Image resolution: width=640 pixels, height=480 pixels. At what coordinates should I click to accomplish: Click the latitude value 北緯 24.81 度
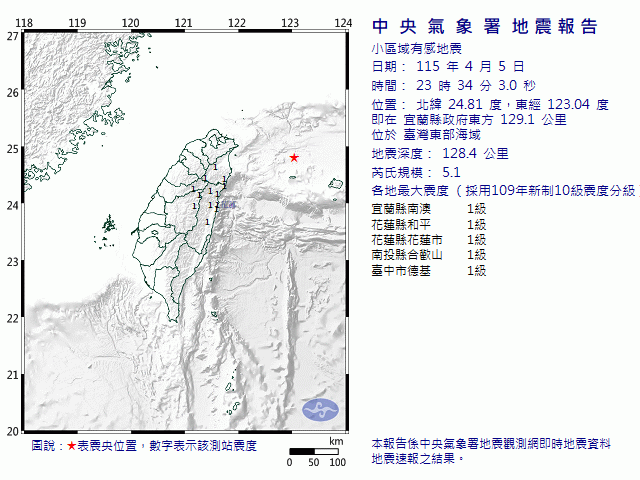click(459, 104)
